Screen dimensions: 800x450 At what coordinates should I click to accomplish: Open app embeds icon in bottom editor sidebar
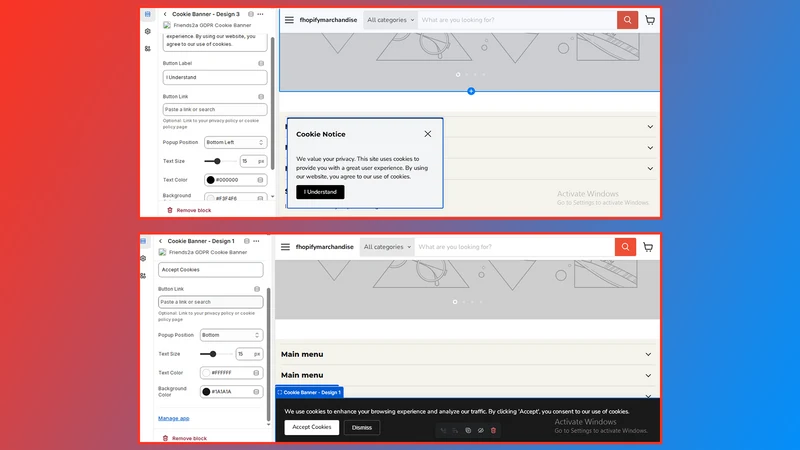point(143,276)
